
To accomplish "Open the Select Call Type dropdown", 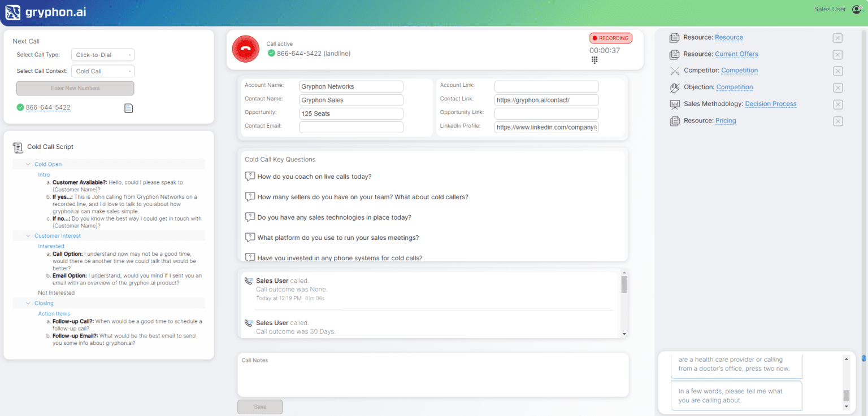I will pyautogui.click(x=102, y=55).
